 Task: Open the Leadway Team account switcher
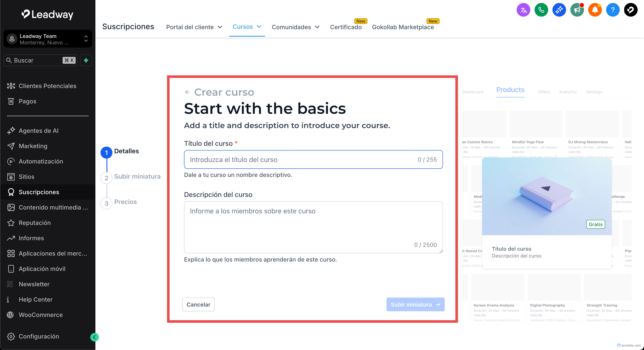[47, 39]
